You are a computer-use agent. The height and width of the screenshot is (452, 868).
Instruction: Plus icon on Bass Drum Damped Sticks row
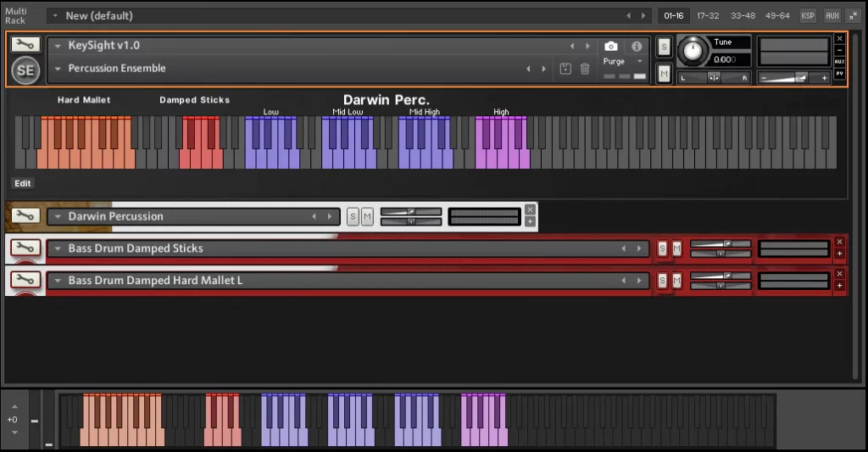(839, 254)
